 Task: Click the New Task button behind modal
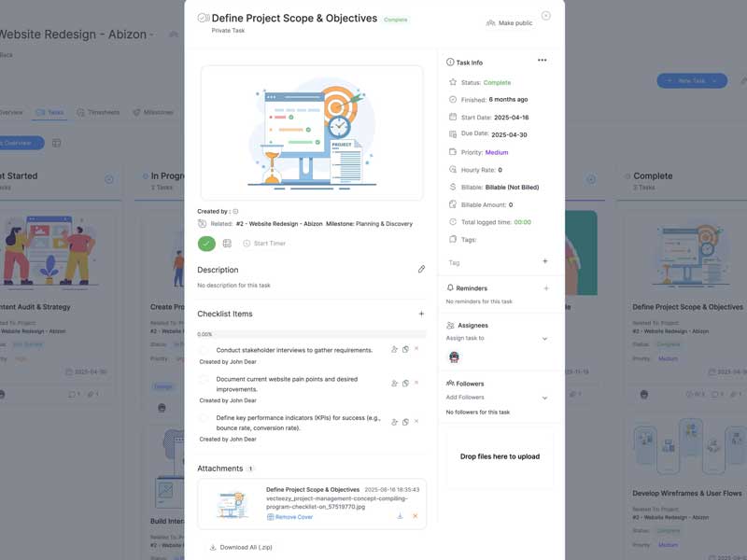(x=692, y=81)
